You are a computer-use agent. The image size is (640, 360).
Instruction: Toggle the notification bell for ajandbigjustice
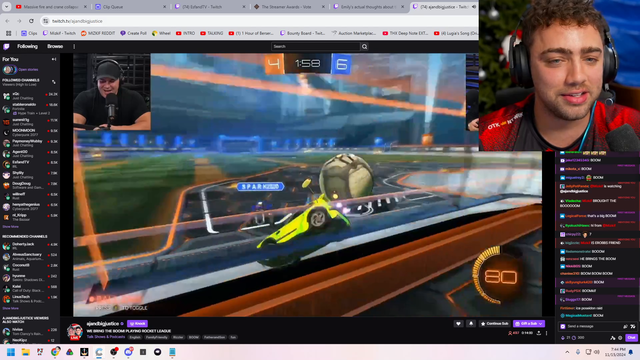471,324
